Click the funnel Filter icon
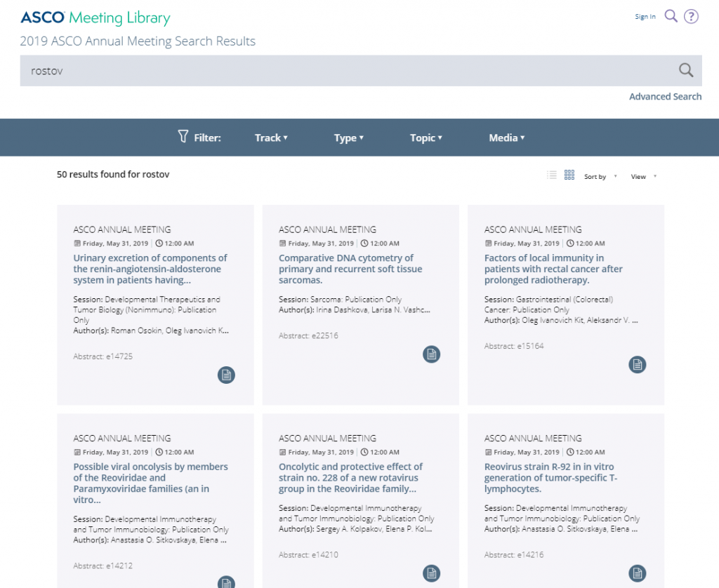This screenshot has width=719, height=588. pos(183,137)
